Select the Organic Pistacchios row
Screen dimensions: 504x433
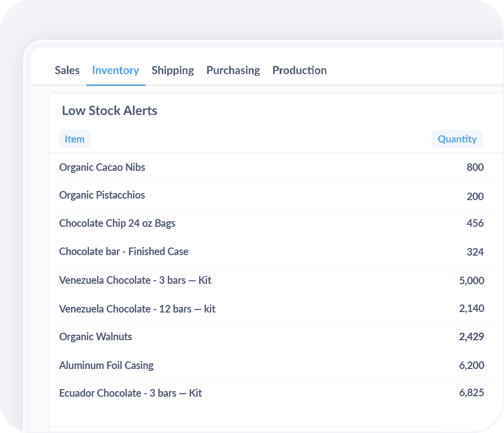click(102, 195)
